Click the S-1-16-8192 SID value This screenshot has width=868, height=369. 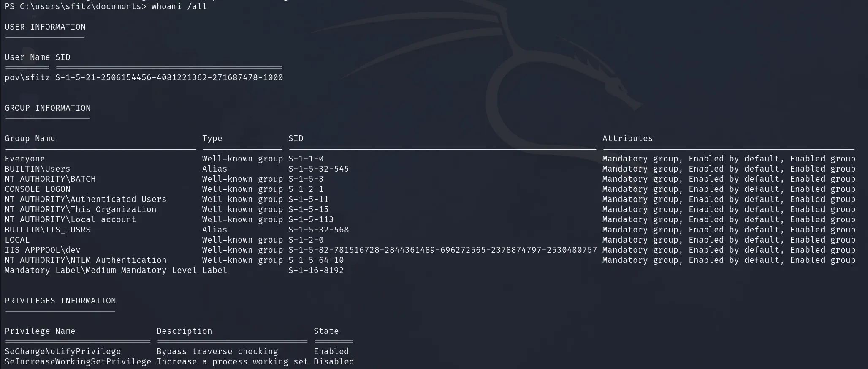(x=316, y=270)
